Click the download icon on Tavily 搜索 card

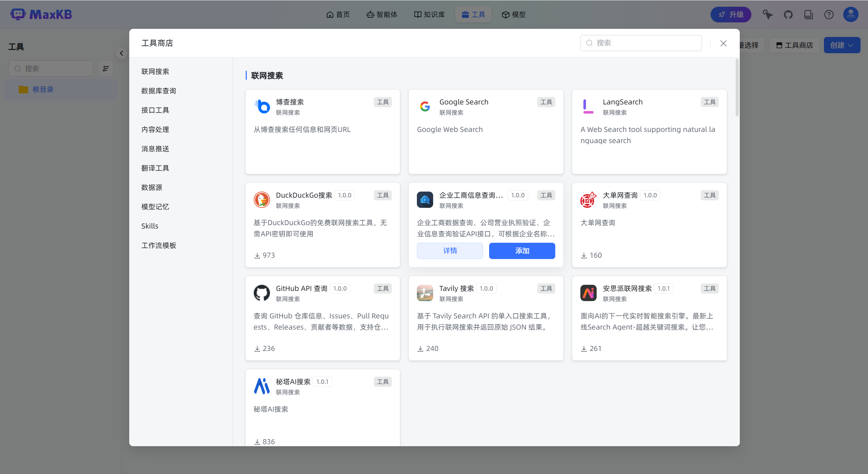[x=420, y=349]
